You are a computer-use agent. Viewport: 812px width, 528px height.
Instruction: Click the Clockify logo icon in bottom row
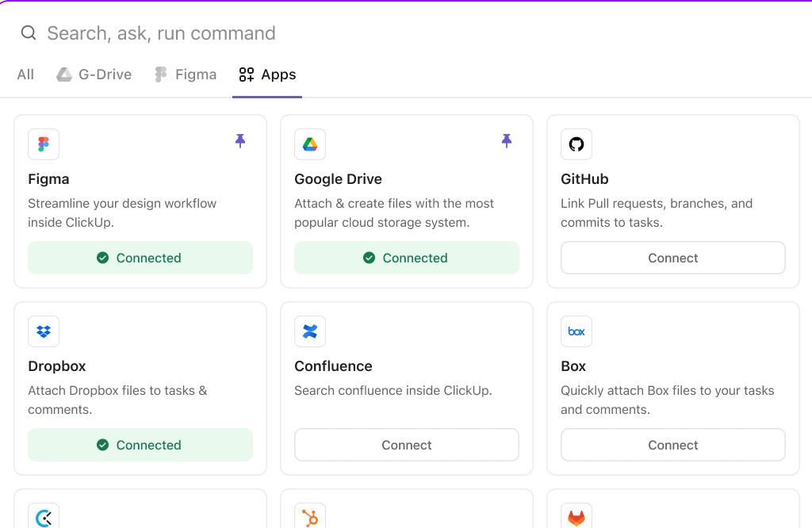coord(44,516)
